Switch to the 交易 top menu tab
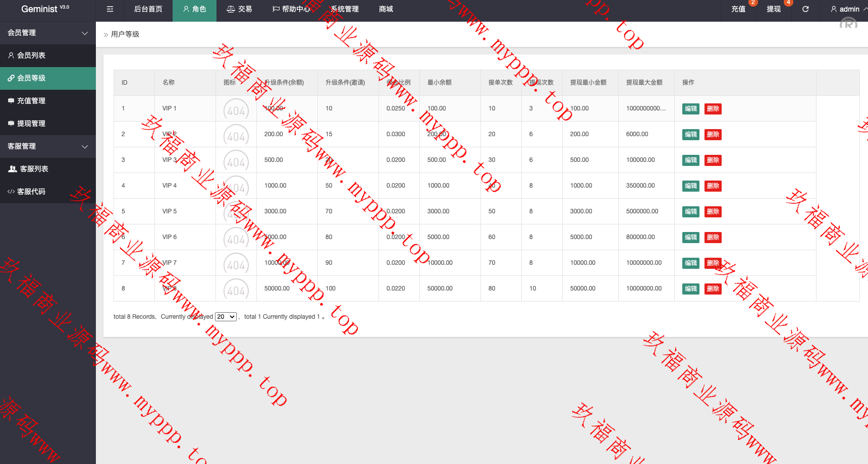 [239, 9]
